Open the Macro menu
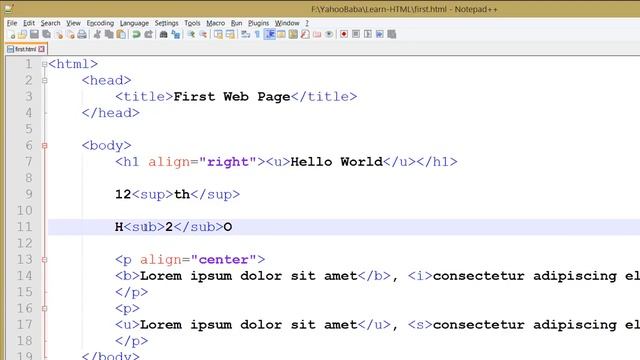The width and height of the screenshot is (640, 360). (x=216, y=23)
